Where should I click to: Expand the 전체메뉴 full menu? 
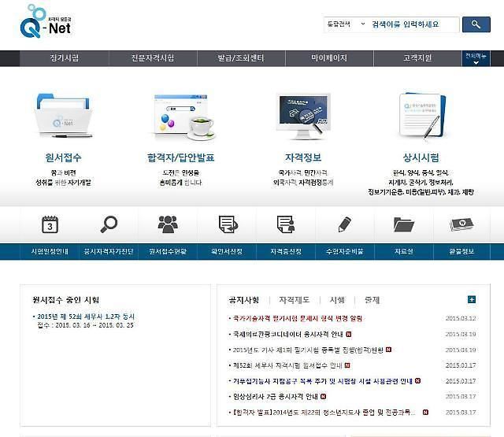(x=476, y=58)
